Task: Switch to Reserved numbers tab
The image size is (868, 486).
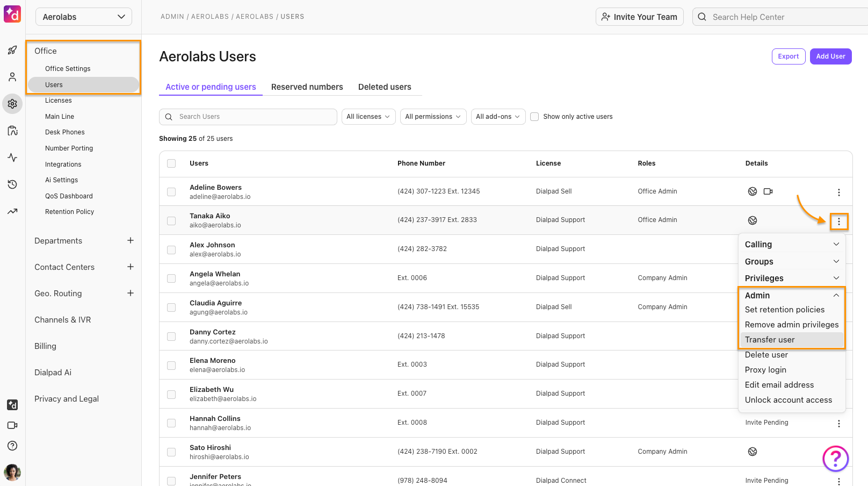Action: (307, 87)
